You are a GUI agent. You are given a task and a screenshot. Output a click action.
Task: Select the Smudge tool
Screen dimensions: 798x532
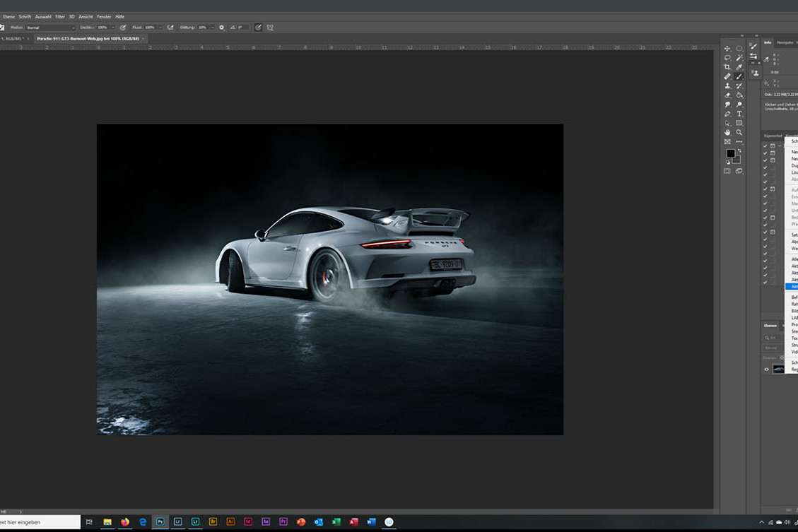coord(727,105)
